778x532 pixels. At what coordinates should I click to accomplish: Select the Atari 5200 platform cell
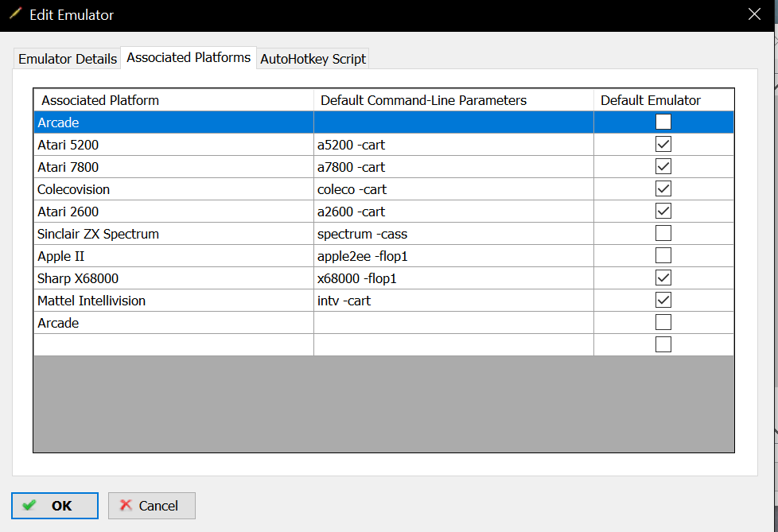[x=173, y=145]
